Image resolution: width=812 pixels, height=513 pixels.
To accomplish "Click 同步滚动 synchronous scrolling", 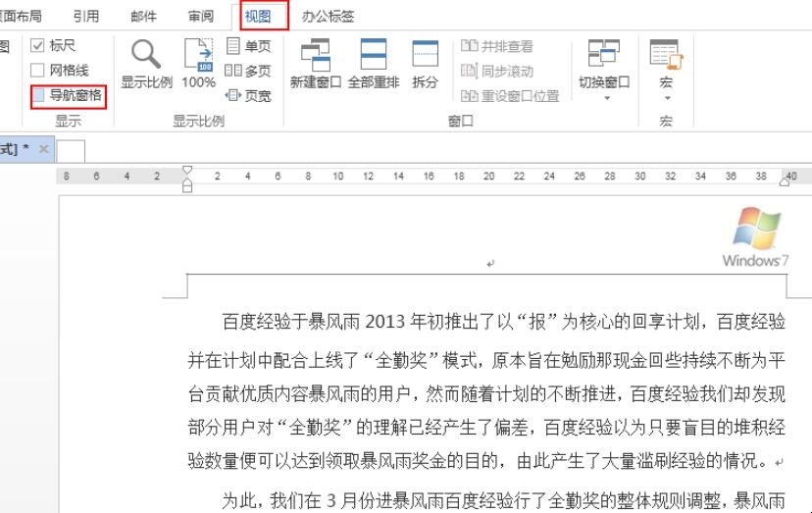I will coord(496,71).
